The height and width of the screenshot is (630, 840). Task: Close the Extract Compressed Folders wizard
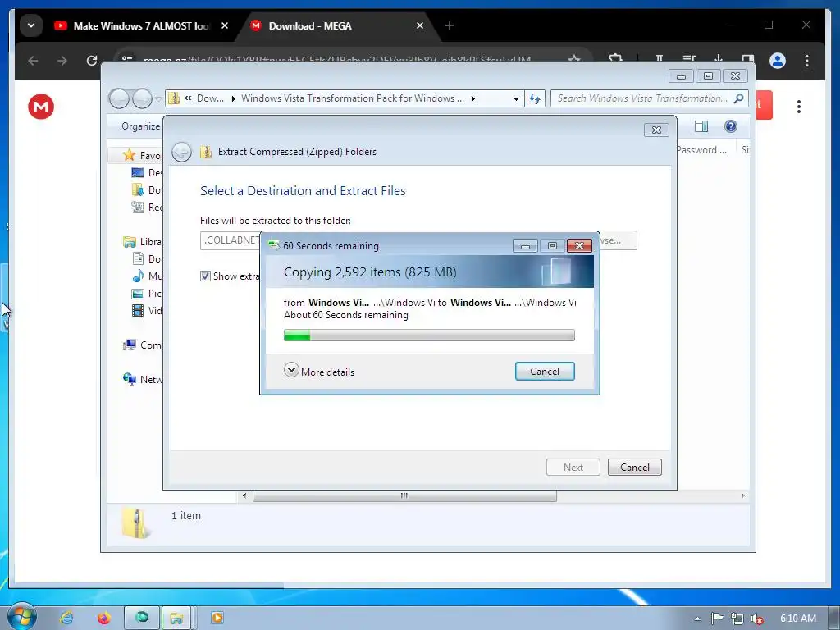(656, 130)
